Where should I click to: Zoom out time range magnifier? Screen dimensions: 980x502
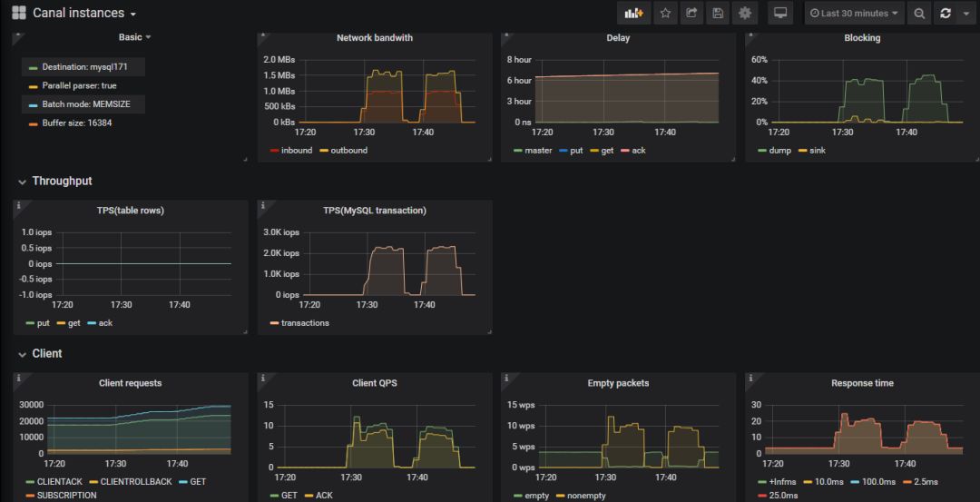point(918,13)
